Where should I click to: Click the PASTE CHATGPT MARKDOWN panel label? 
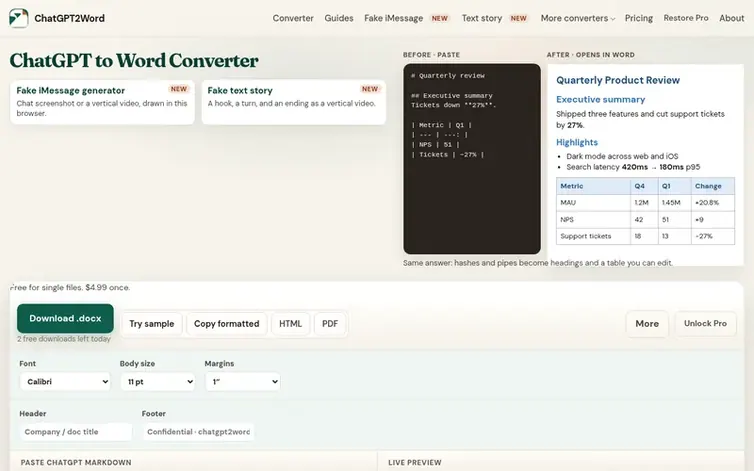[x=76, y=462]
